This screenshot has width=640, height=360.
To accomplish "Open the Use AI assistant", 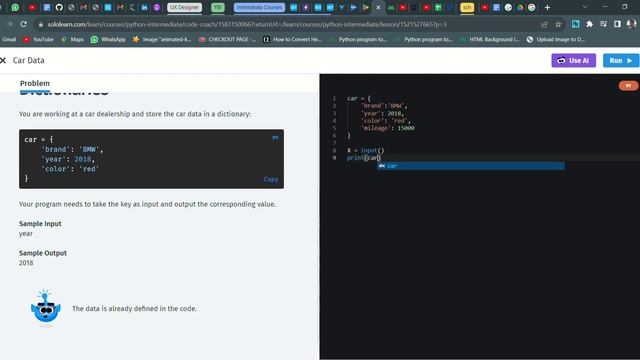I will point(573,60).
